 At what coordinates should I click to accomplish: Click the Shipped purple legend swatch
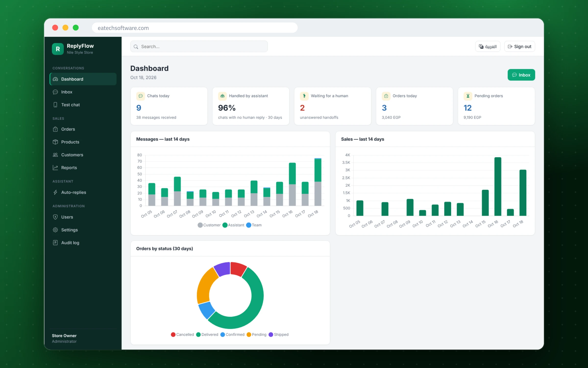271,334
